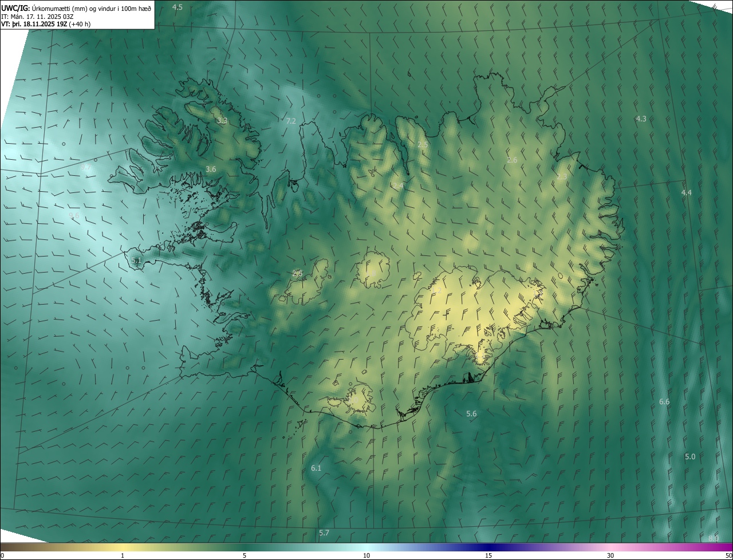
Task: Click the 9.6 value label over the sea
Action: coord(74,216)
